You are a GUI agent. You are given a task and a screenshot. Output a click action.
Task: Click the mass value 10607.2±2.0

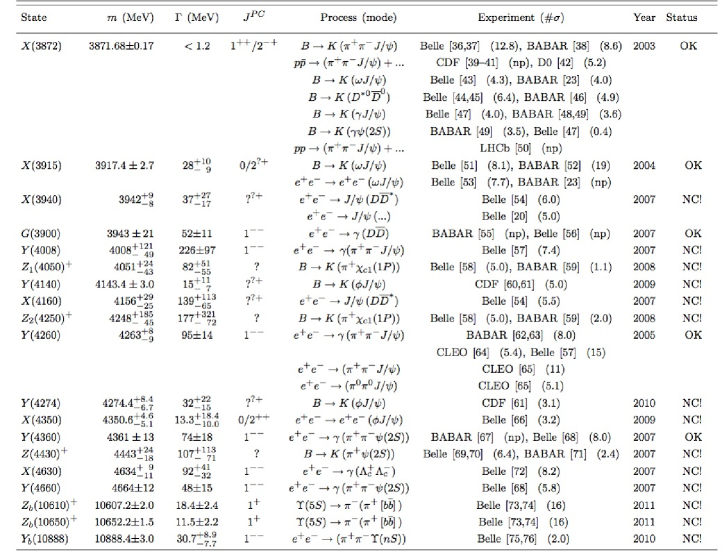click(124, 505)
